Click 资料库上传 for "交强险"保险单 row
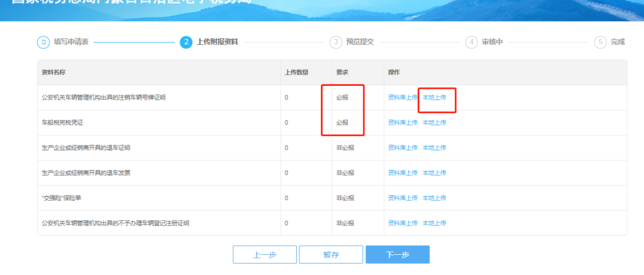 [x=402, y=198]
